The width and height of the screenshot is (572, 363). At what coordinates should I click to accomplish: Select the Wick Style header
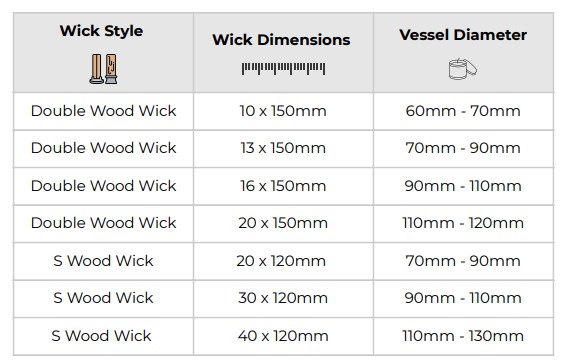[101, 31]
